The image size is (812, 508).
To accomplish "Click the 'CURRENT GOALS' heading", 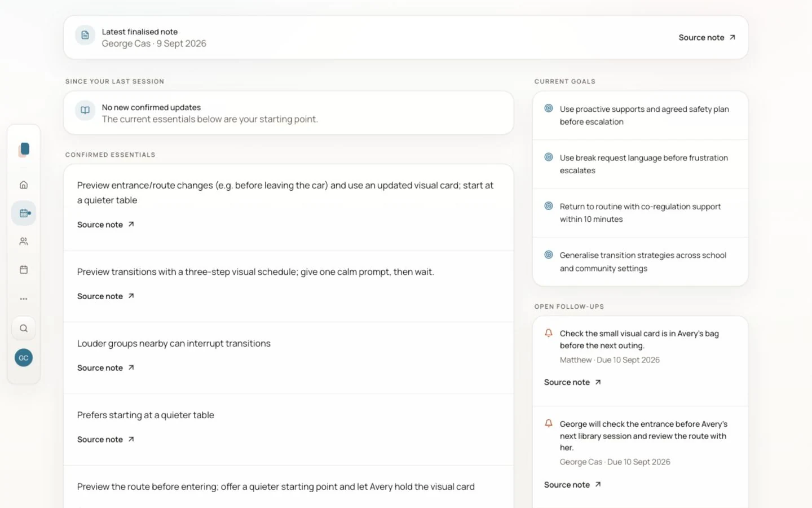I will tap(564, 81).
